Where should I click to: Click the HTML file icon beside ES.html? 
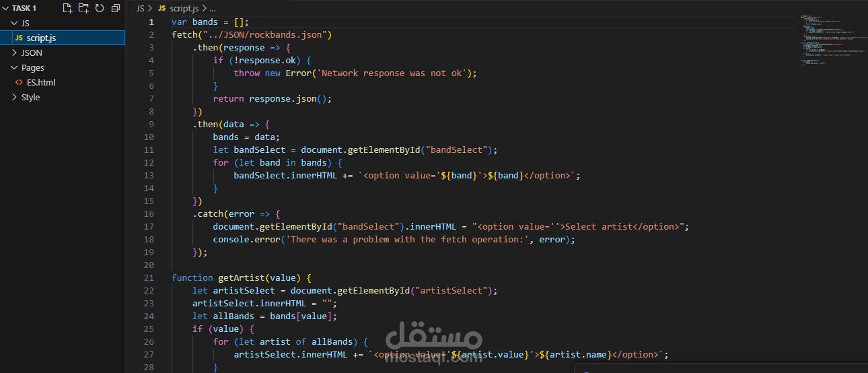[19, 82]
